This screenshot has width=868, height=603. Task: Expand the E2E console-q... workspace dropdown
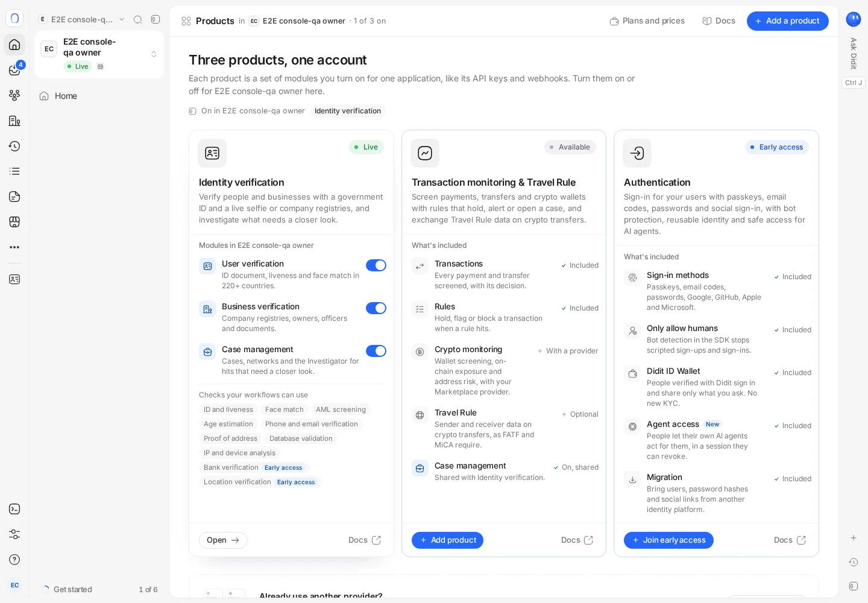pos(82,19)
